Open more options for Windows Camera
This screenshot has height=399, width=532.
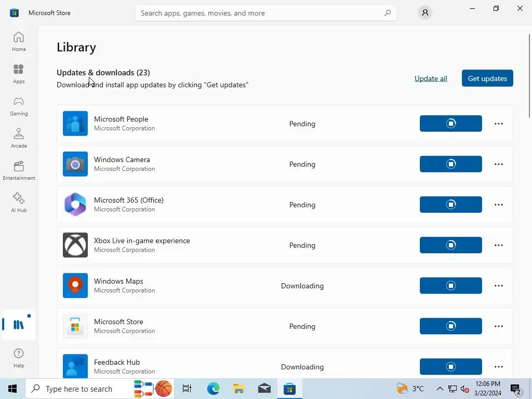pos(498,164)
